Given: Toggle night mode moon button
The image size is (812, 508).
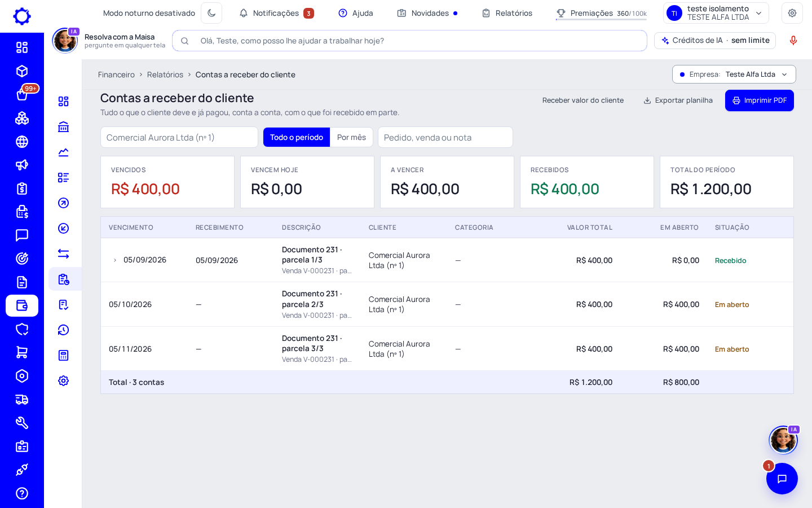Looking at the screenshot, I should click(211, 13).
